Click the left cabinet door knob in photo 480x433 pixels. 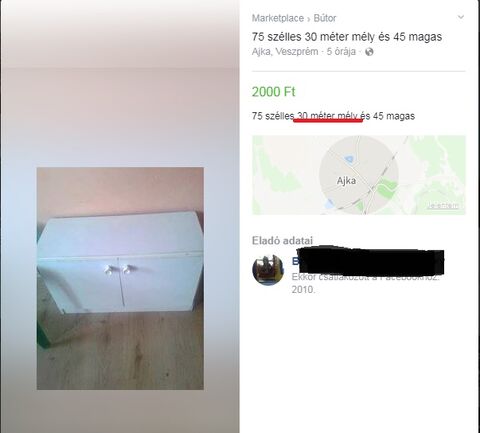(109, 269)
